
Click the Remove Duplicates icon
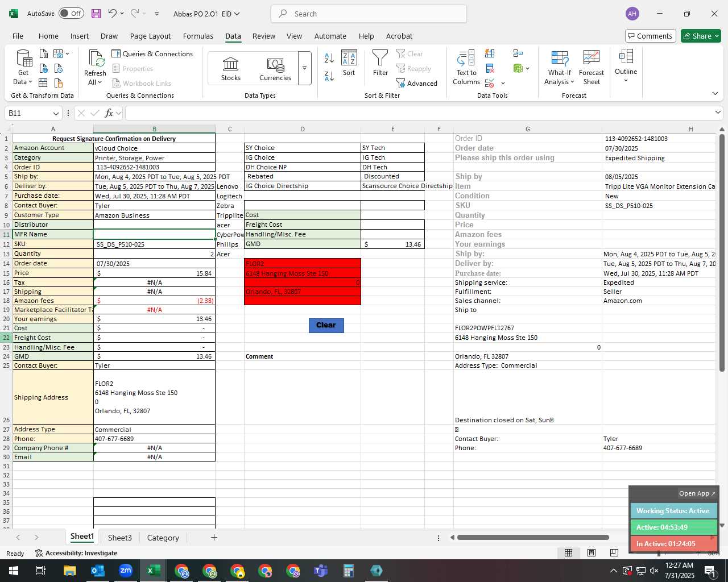point(490,69)
